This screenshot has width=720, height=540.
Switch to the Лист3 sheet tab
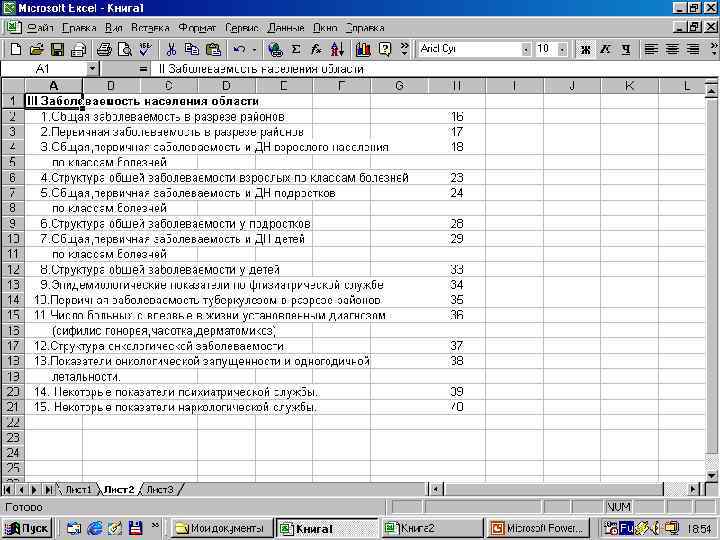[x=160, y=489]
